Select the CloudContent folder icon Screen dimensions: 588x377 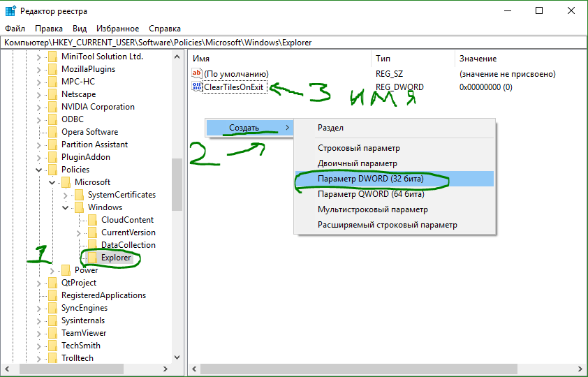point(92,220)
